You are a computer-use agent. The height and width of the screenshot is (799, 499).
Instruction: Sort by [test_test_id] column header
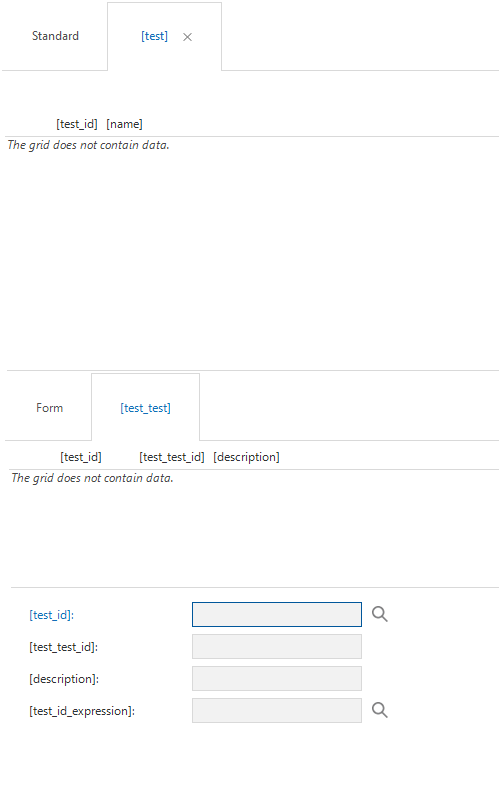pos(172,457)
